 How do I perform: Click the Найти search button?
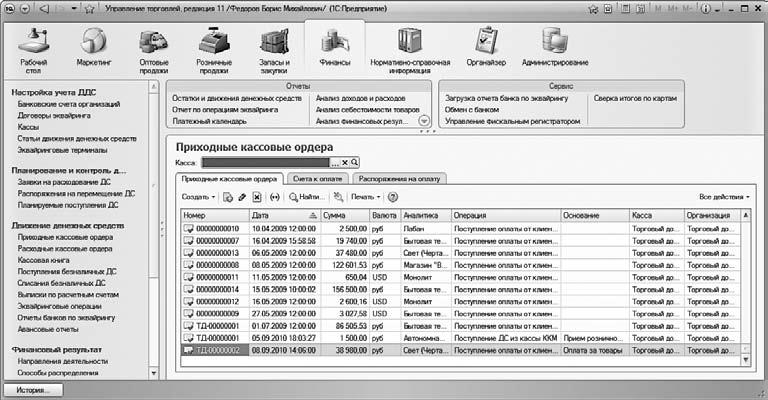[307, 197]
